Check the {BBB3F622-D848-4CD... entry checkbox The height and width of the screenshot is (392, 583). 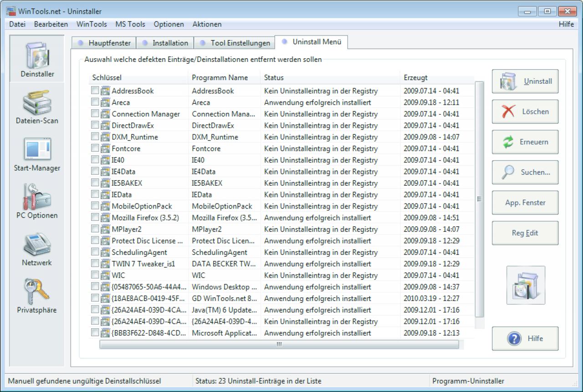point(95,332)
